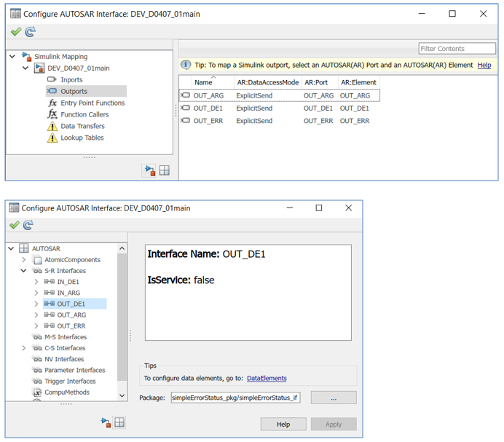This screenshot has height=442, width=504.
Task: Close the bottom Configure AUTOSAR Interface window
Action: click(348, 208)
